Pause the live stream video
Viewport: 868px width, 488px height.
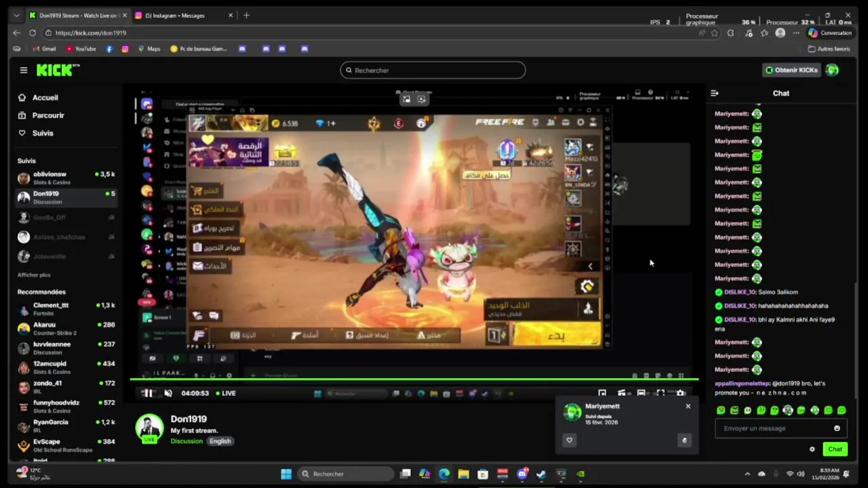click(x=147, y=393)
